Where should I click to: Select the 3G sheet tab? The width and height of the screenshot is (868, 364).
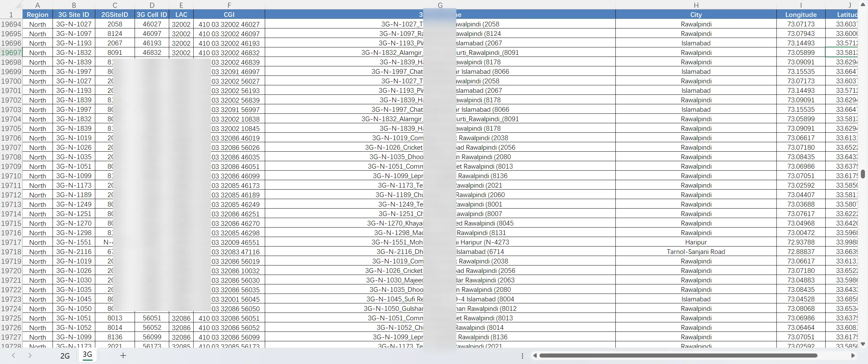pyautogui.click(x=87, y=355)
